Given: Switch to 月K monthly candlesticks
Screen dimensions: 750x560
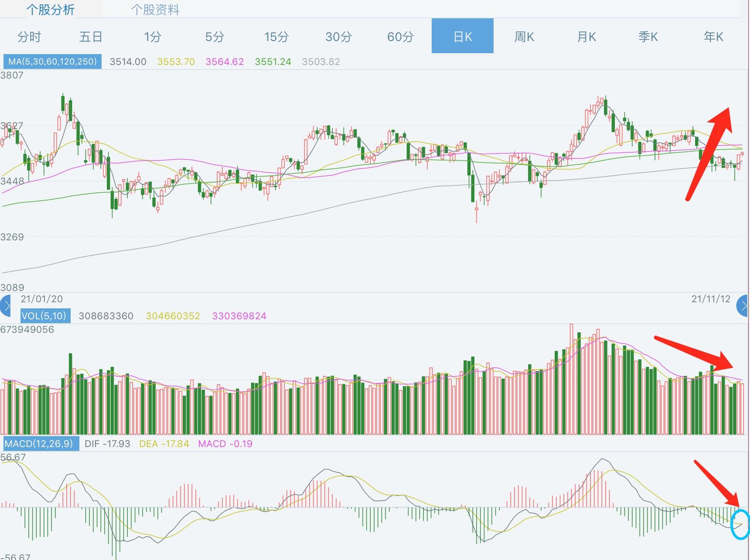Looking at the screenshot, I should tap(586, 37).
